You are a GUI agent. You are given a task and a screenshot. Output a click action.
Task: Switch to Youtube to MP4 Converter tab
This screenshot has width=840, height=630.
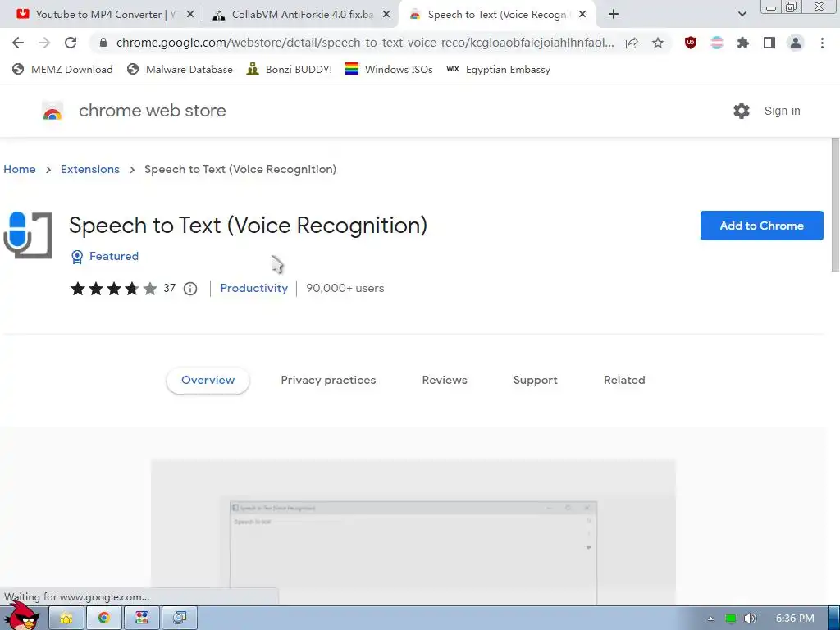click(x=106, y=15)
